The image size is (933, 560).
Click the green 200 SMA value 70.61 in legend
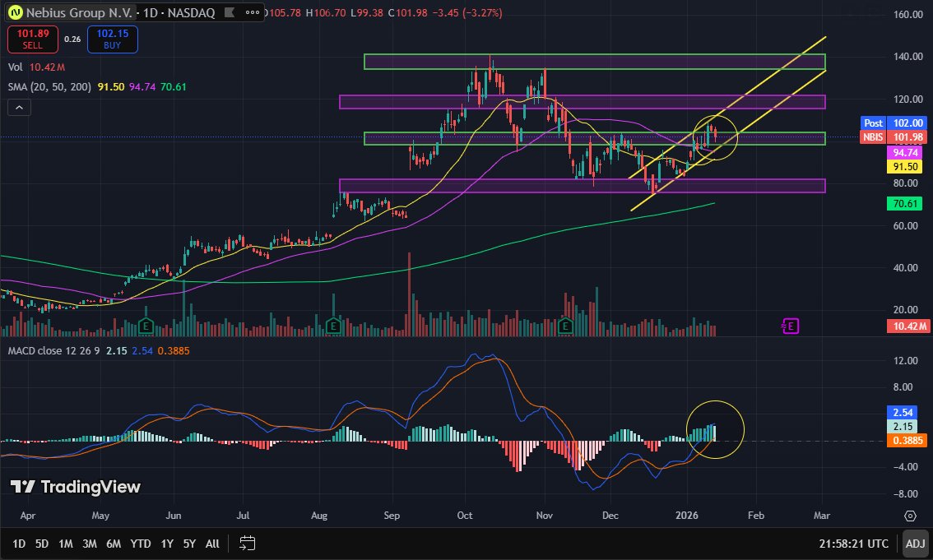tap(173, 87)
